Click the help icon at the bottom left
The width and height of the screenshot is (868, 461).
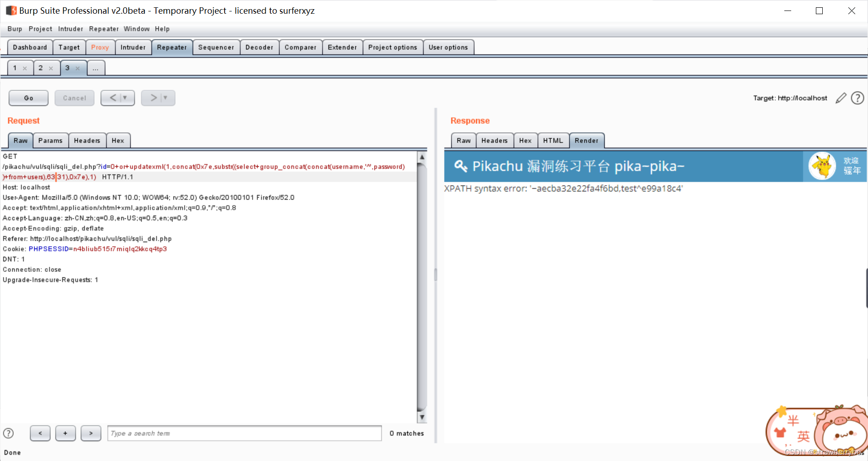coord(8,433)
